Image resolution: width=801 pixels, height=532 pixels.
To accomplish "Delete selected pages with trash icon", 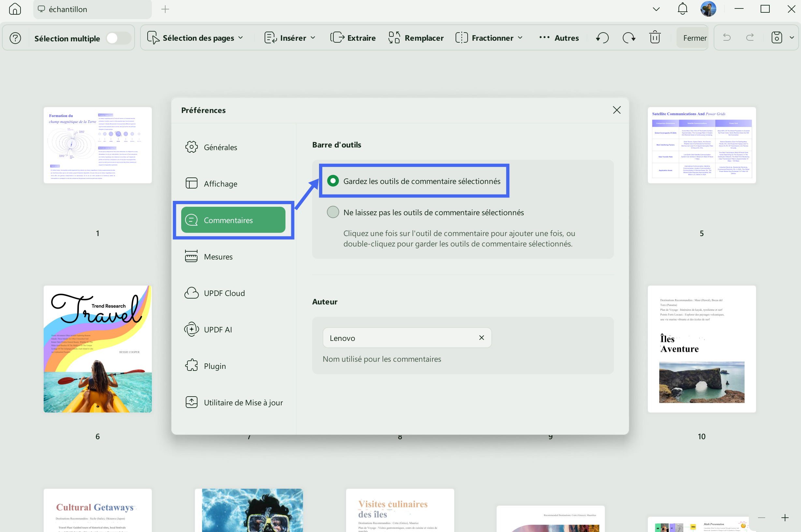I will point(655,37).
